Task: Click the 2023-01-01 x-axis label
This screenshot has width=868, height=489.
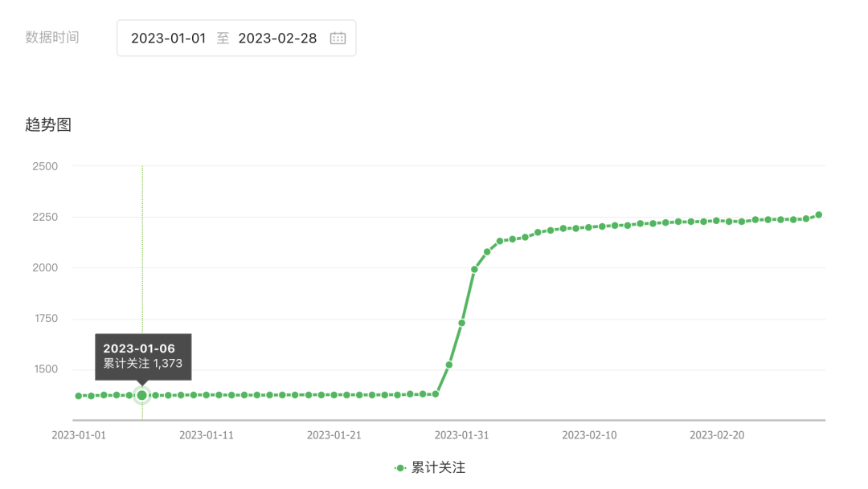Action: pos(79,435)
